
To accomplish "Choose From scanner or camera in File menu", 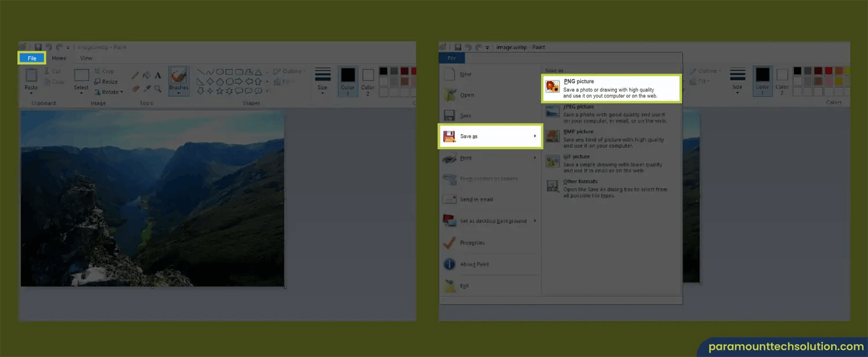I will [490, 179].
